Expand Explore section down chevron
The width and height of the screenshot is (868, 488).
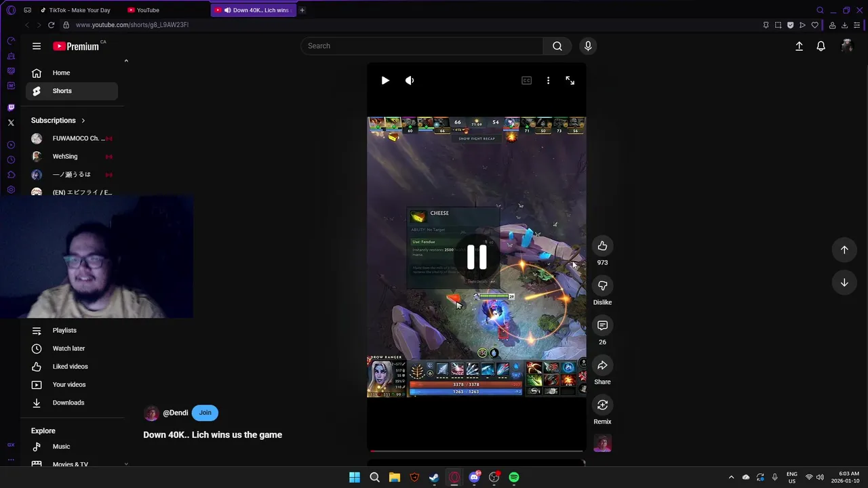pos(126,464)
